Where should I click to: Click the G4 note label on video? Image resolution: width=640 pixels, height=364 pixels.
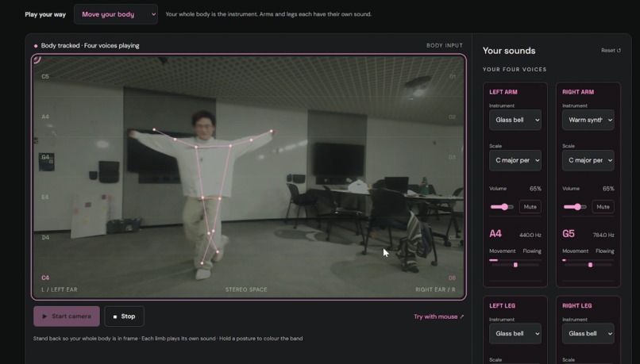(x=45, y=157)
